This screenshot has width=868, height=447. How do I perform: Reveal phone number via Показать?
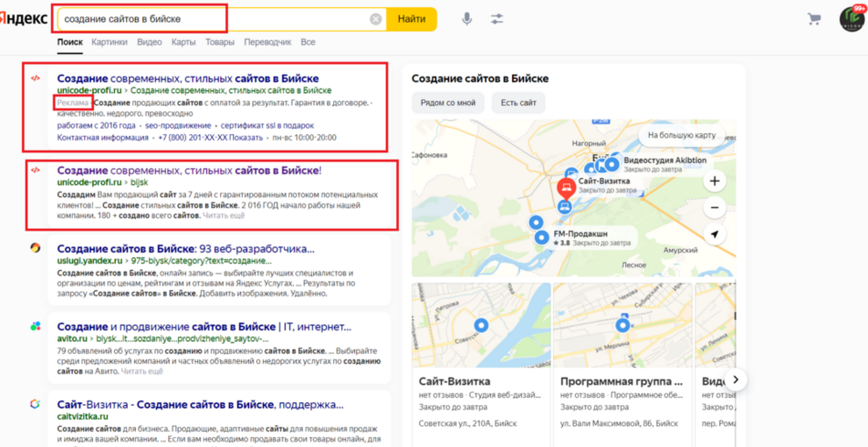[247, 138]
